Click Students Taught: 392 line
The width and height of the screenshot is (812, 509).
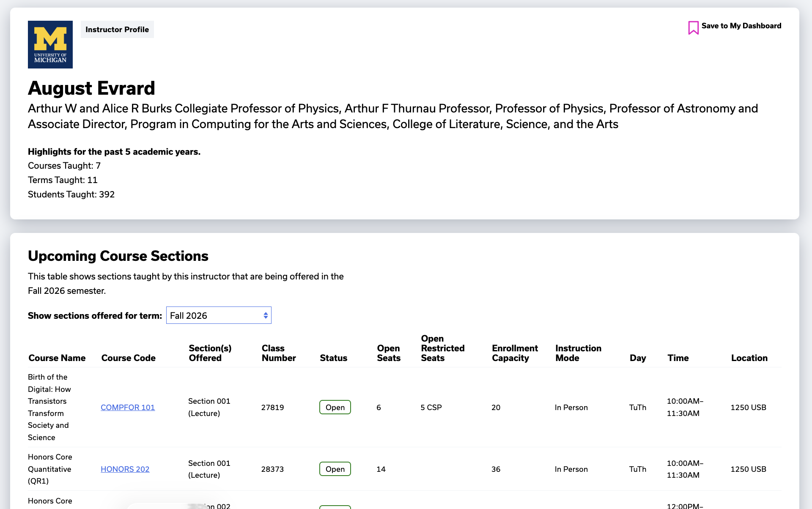coord(71,194)
